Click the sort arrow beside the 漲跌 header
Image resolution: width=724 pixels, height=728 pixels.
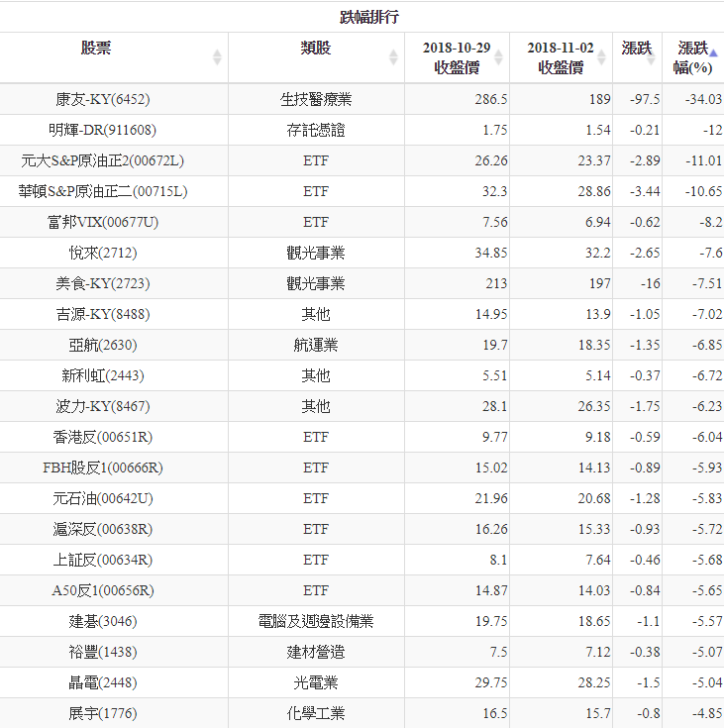[651, 57]
